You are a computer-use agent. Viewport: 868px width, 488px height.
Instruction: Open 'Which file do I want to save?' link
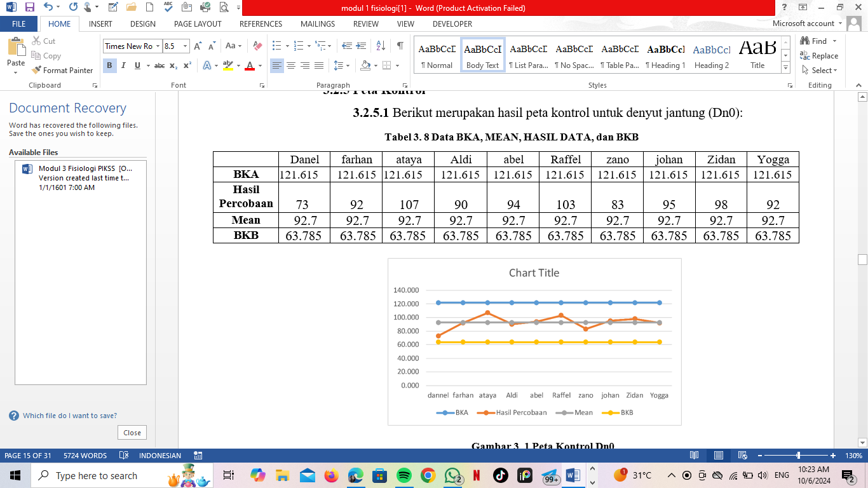[x=70, y=416]
